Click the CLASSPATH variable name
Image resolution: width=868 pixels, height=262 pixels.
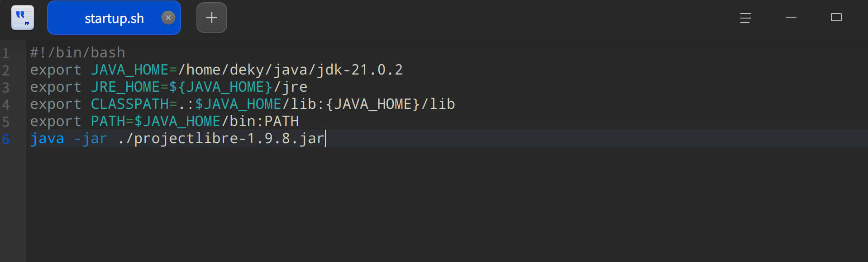(x=129, y=104)
